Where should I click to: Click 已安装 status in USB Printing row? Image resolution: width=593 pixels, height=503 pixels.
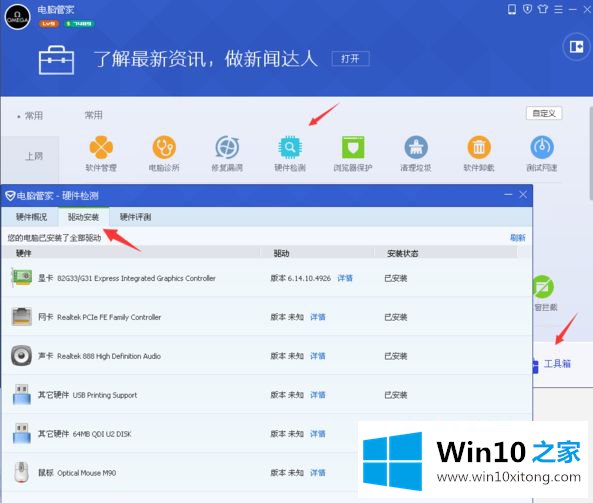point(396,395)
